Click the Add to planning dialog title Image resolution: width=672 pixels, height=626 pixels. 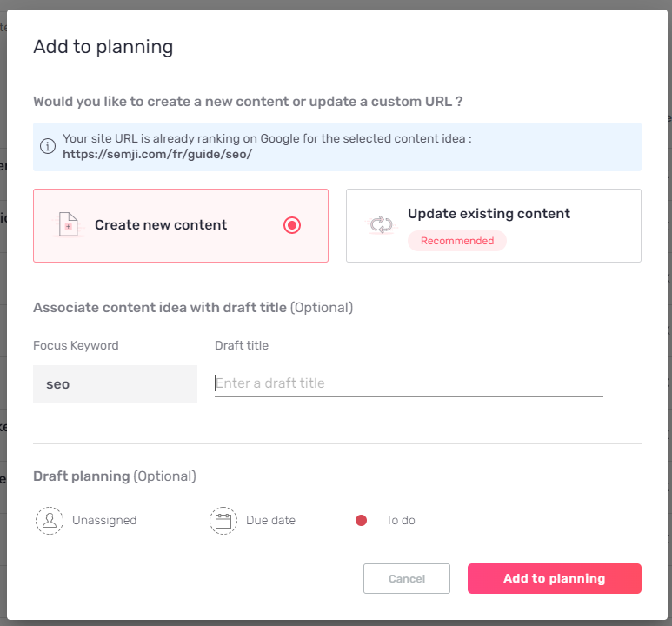(103, 47)
